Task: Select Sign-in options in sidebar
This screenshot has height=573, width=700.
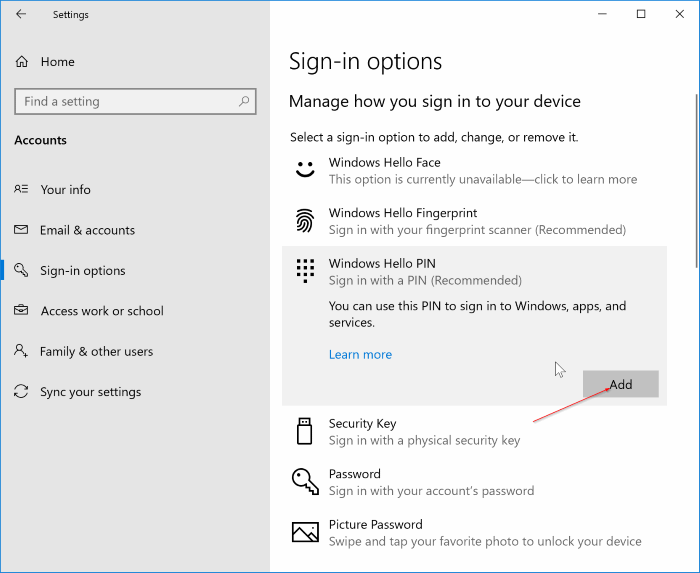Action: (135, 270)
